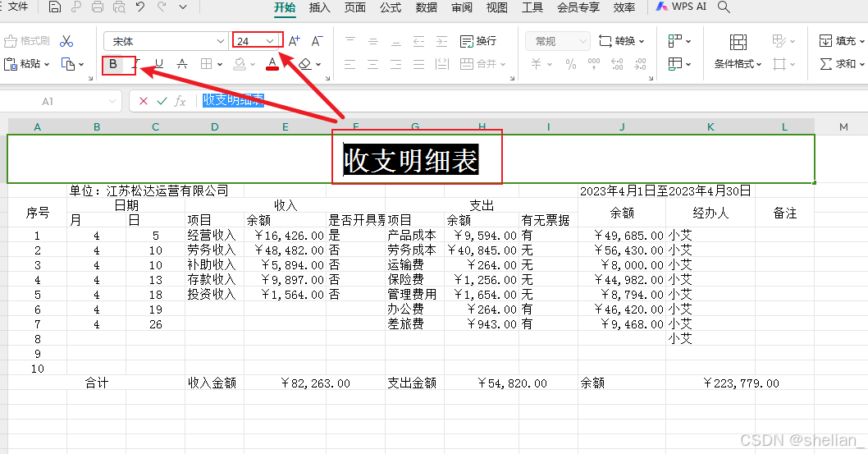Select cell containing ￥82,263.00
The image size is (868, 454).
(x=315, y=383)
